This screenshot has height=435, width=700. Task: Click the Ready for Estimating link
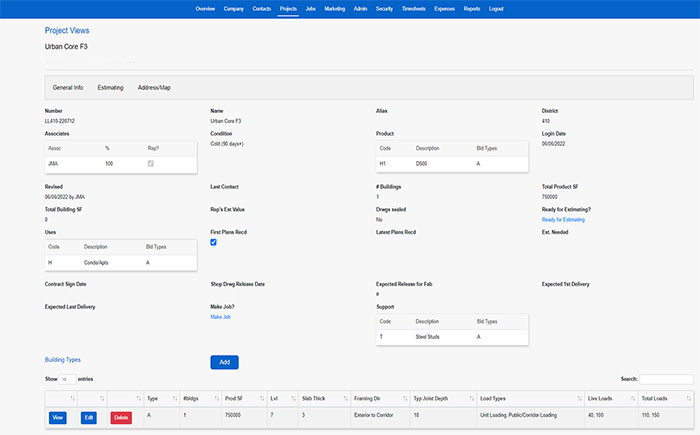pyautogui.click(x=563, y=220)
